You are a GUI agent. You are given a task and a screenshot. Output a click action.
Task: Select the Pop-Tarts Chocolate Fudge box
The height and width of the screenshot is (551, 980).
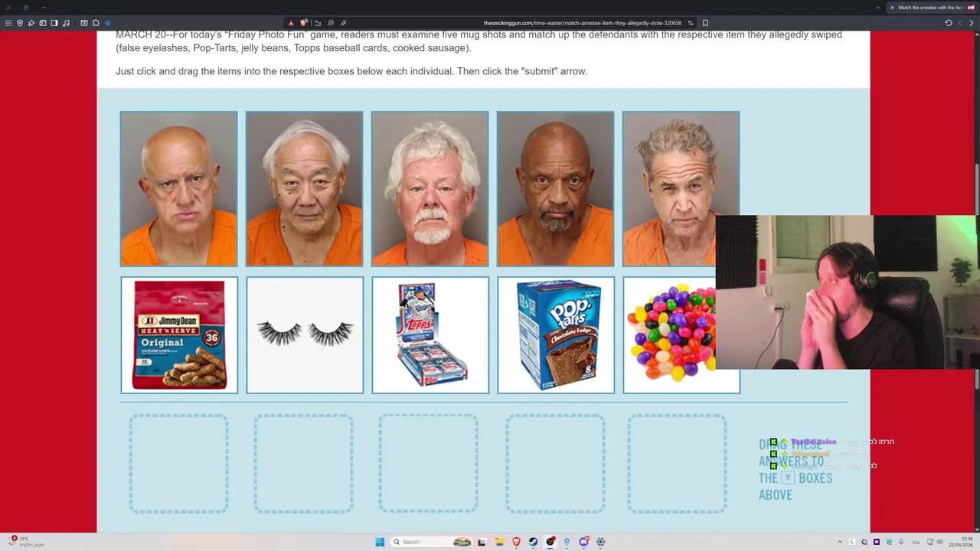click(556, 335)
